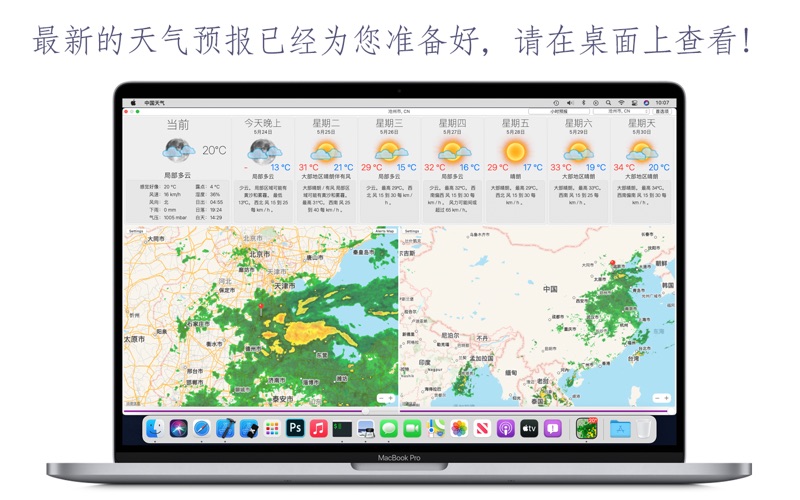The height and width of the screenshot is (500, 800).
Task: Click the red location pin on left map
Action: click(262, 307)
